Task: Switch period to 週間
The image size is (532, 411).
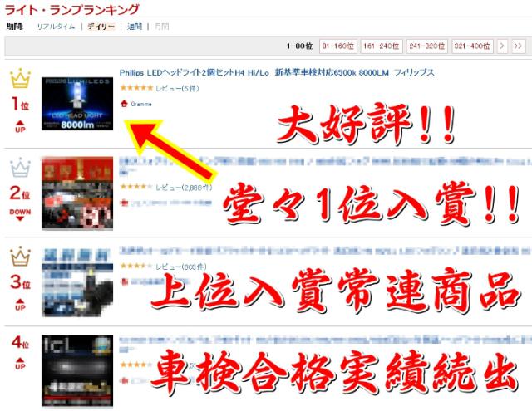Action: [135, 26]
